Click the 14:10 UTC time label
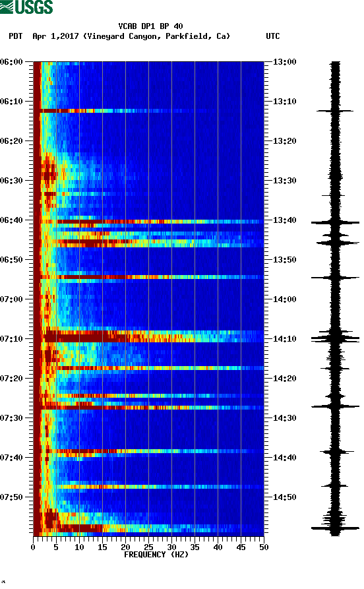This screenshot has height=589, width=364. tap(284, 339)
